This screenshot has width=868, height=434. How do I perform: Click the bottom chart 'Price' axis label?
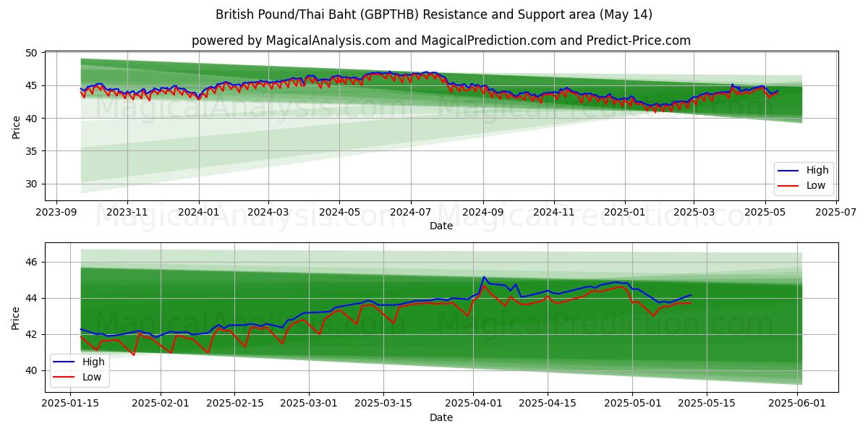pos(16,317)
